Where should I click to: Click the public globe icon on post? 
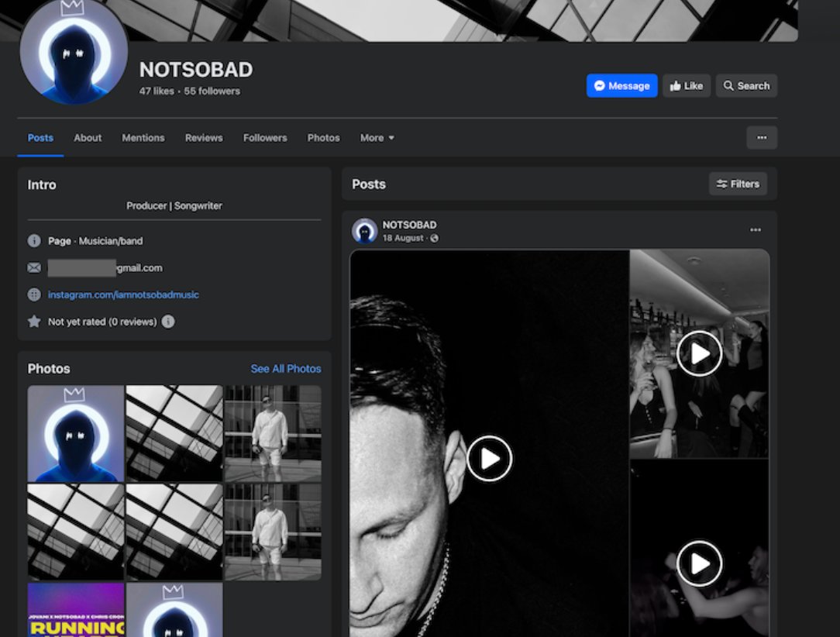pos(434,238)
